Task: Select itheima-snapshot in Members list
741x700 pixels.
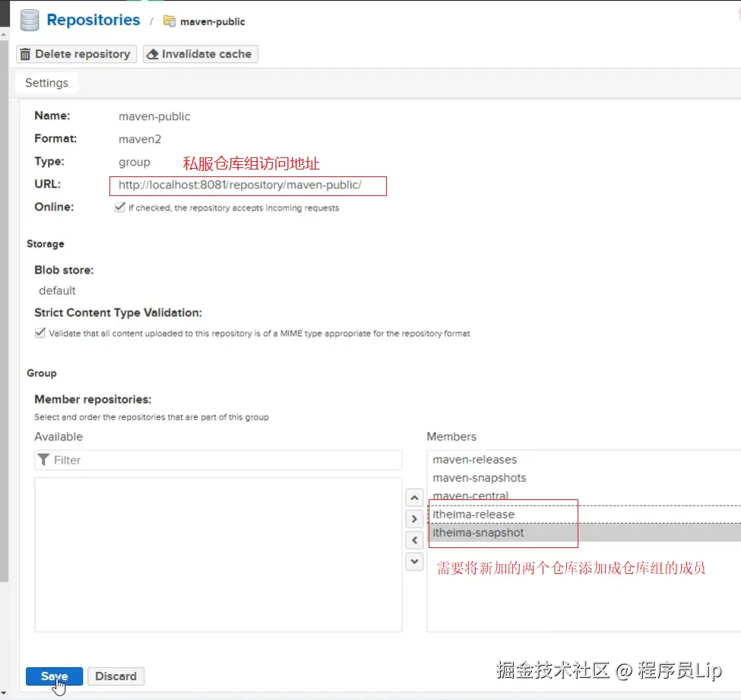Action: click(x=584, y=533)
